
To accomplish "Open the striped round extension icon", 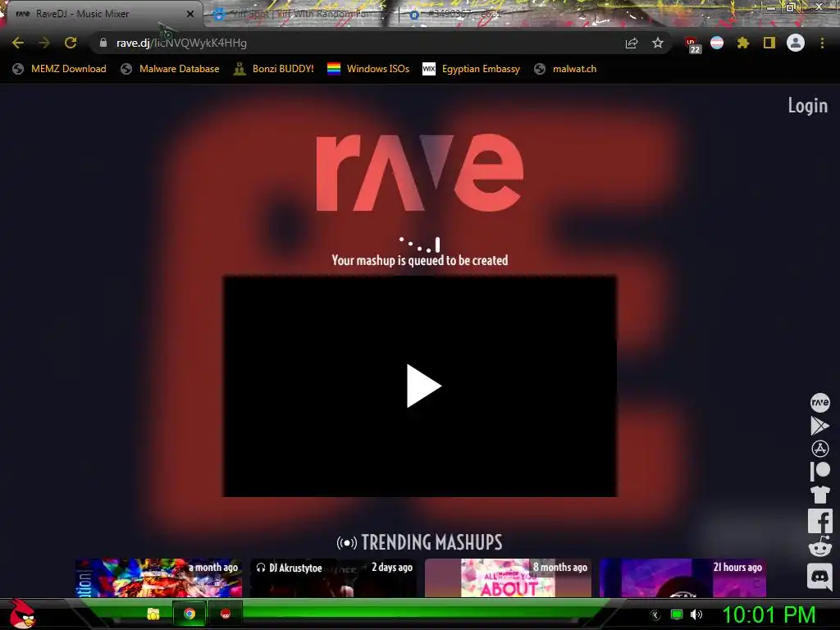I will pyautogui.click(x=717, y=43).
